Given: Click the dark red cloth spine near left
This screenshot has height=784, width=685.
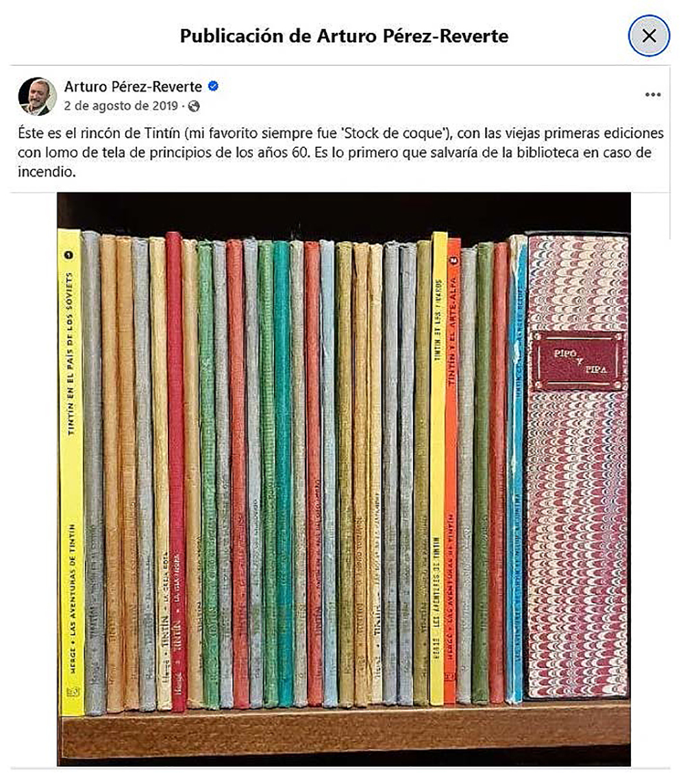Looking at the screenshot, I should pyautogui.click(x=176, y=471).
